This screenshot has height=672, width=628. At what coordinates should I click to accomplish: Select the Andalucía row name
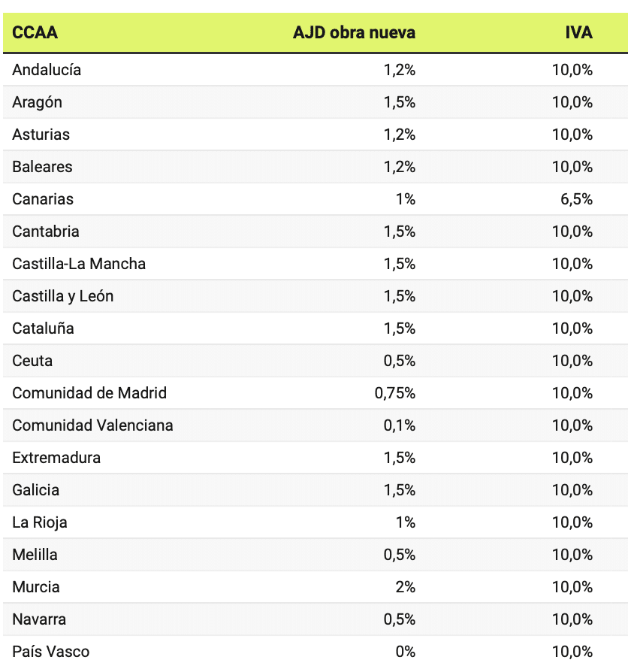coord(47,70)
